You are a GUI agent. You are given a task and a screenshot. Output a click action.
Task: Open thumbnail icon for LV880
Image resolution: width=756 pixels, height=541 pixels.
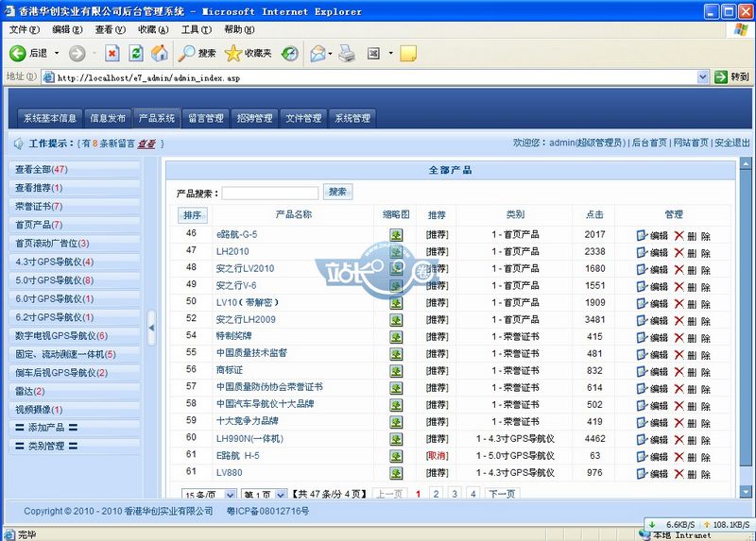[x=396, y=473]
